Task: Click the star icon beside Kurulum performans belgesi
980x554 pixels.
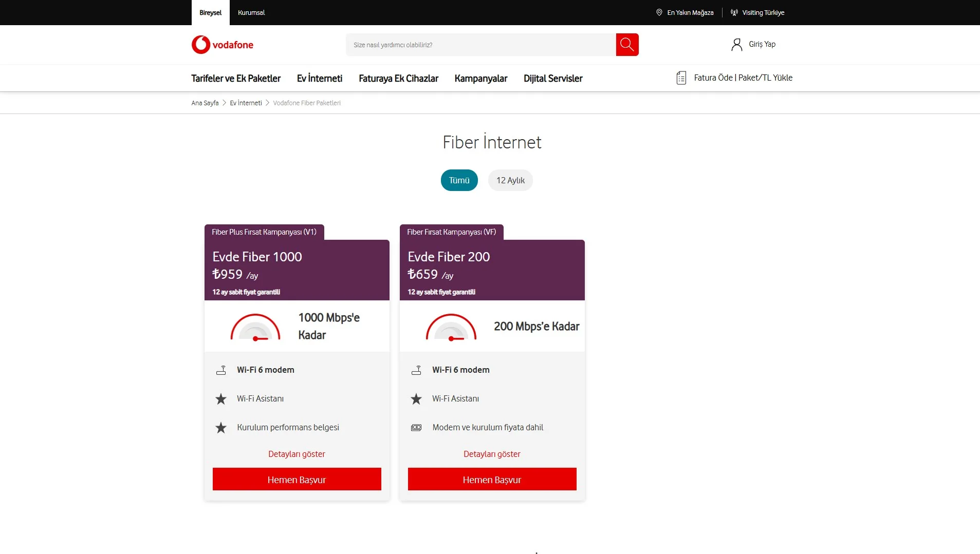Action: (221, 427)
